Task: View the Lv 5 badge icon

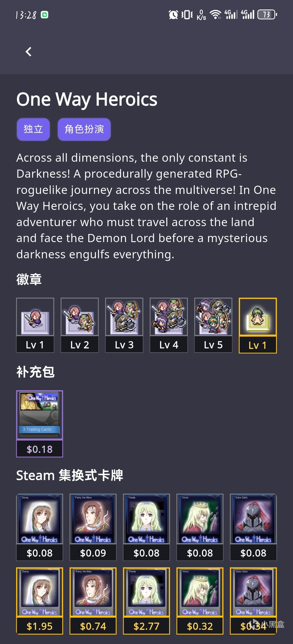Action: pos(213,325)
